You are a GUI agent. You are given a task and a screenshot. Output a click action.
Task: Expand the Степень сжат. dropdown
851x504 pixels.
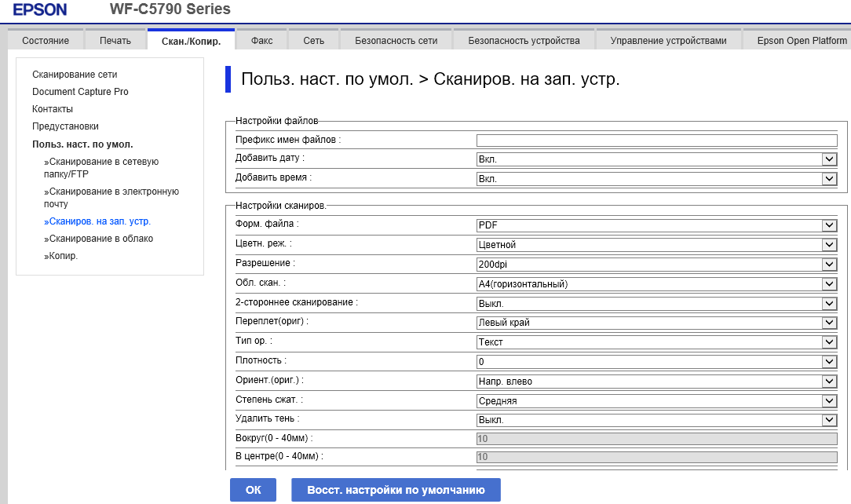pyautogui.click(x=656, y=401)
